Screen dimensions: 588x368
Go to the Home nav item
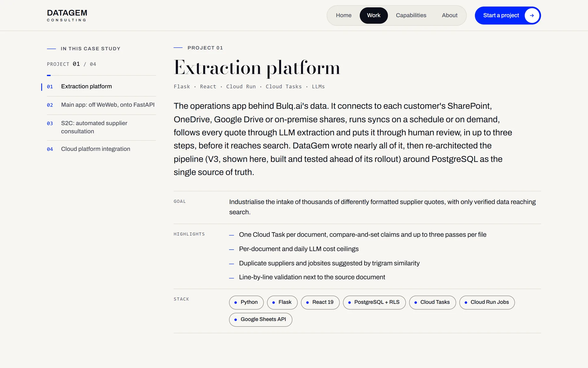tap(344, 15)
